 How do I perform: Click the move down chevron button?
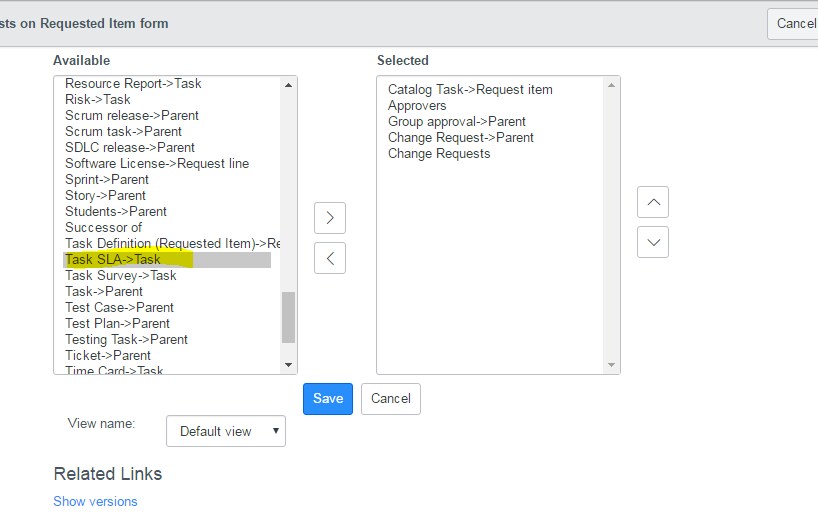[x=653, y=242]
